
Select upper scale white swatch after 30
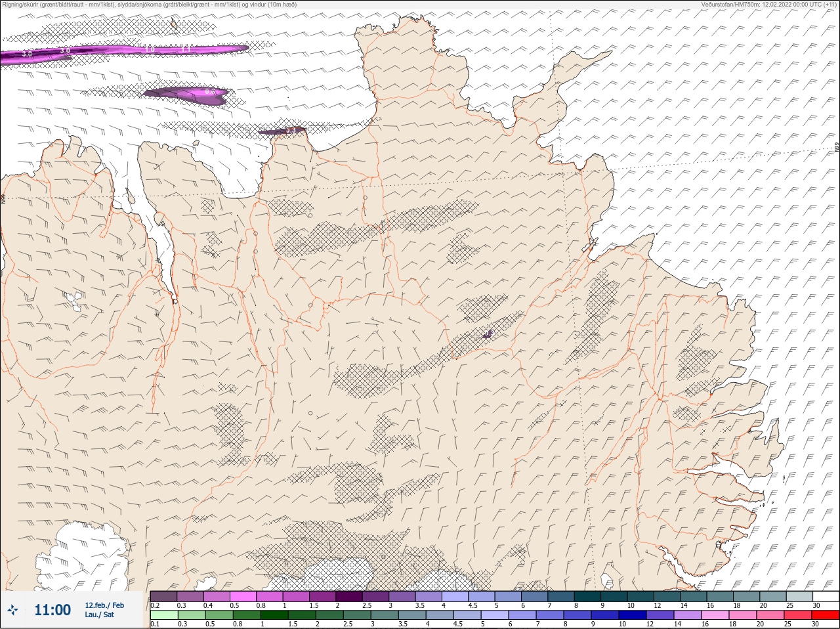826,597
